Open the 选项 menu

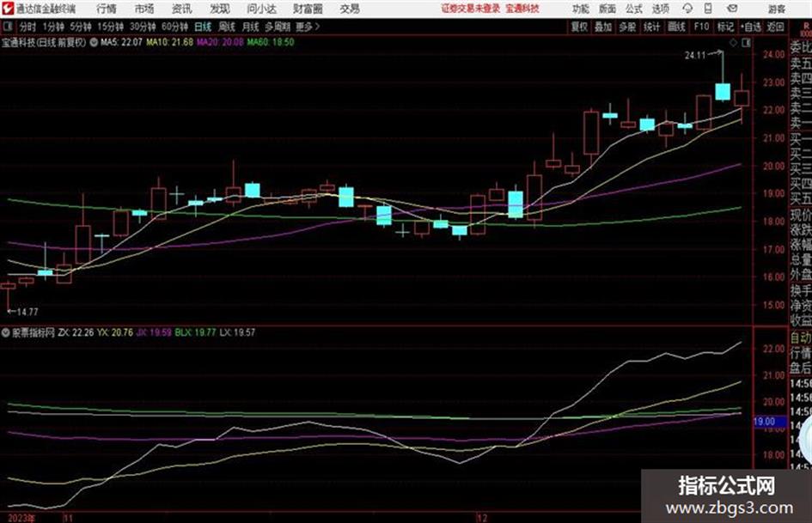pyautogui.click(x=660, y=9)
